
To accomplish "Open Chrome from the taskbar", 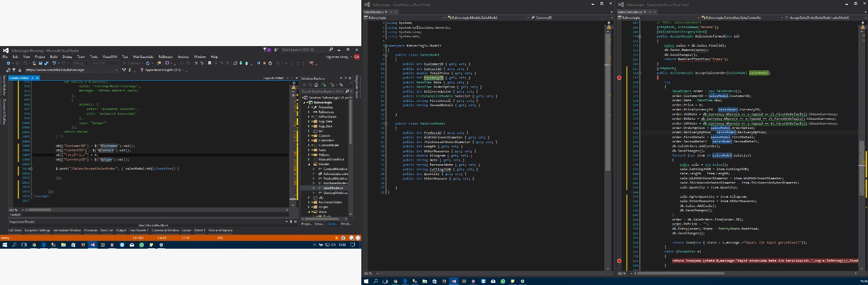I will (34, 245).
